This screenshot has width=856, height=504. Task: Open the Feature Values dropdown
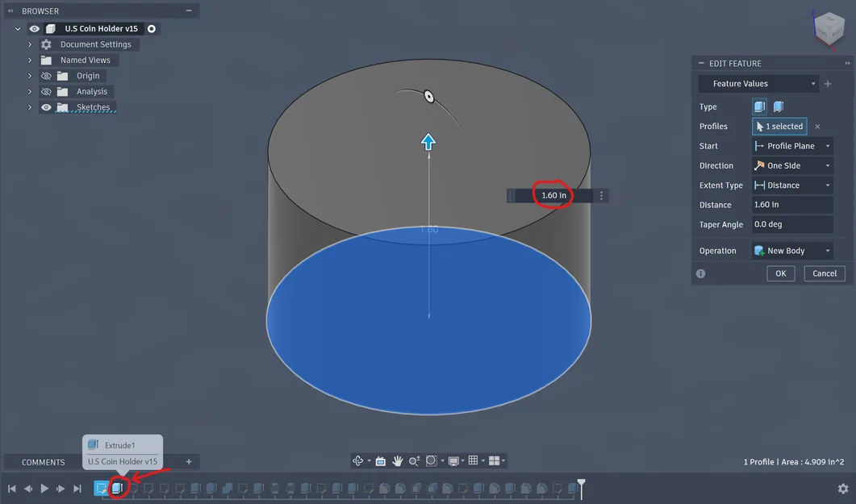pos(758,83)
